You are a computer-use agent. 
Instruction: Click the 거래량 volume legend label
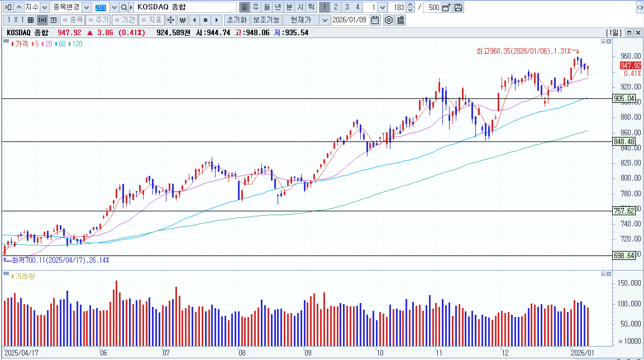(24, 276)
